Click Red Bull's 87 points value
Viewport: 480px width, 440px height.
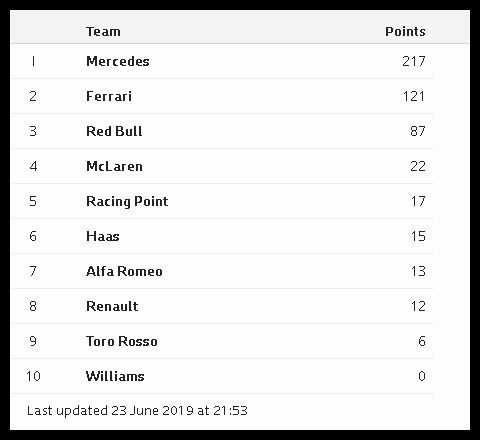point(418,131)
